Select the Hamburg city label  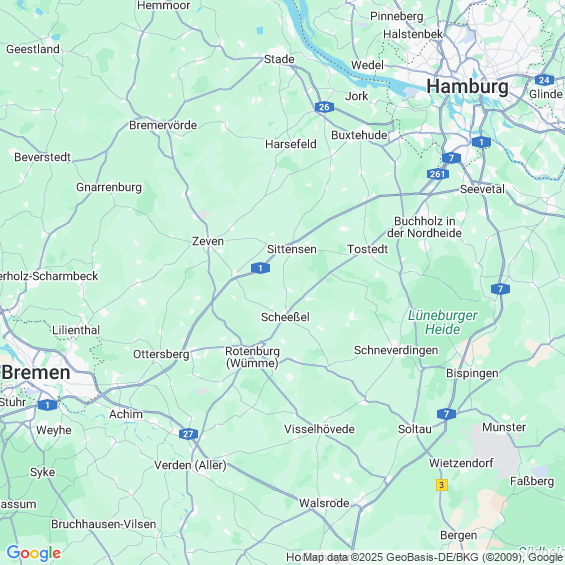tap(467, 87)
